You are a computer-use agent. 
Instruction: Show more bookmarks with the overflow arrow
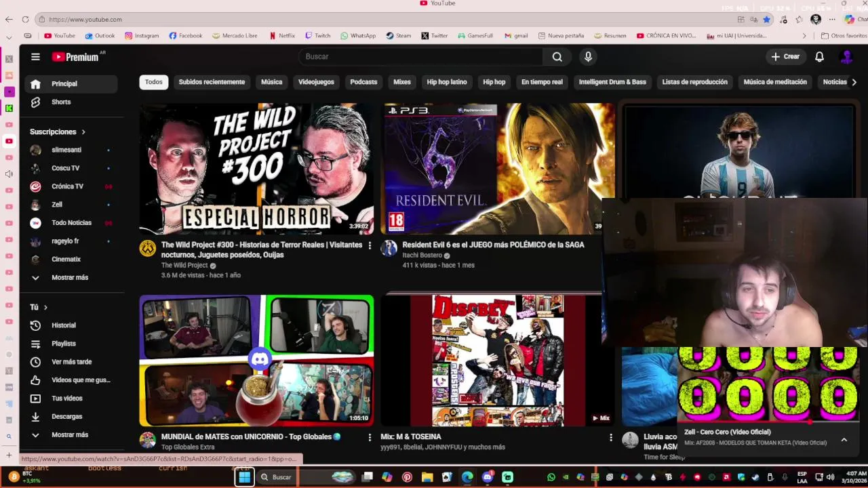click(804, 36)
